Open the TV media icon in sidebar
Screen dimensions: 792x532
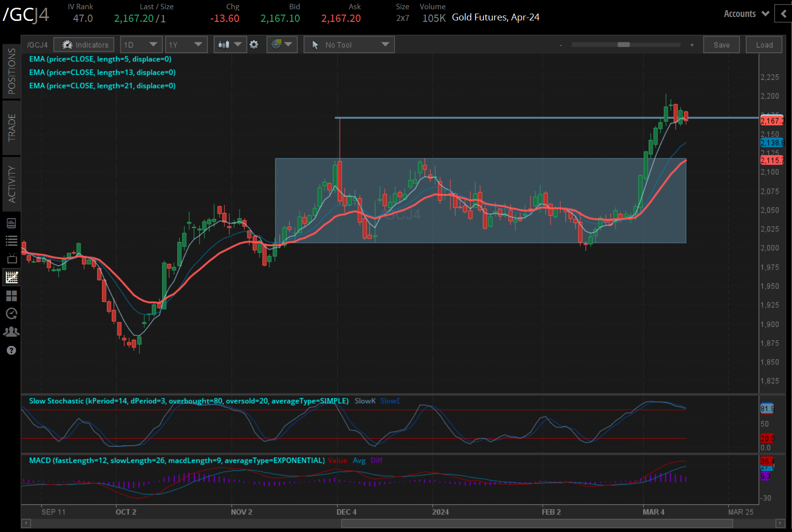point(12,258)
